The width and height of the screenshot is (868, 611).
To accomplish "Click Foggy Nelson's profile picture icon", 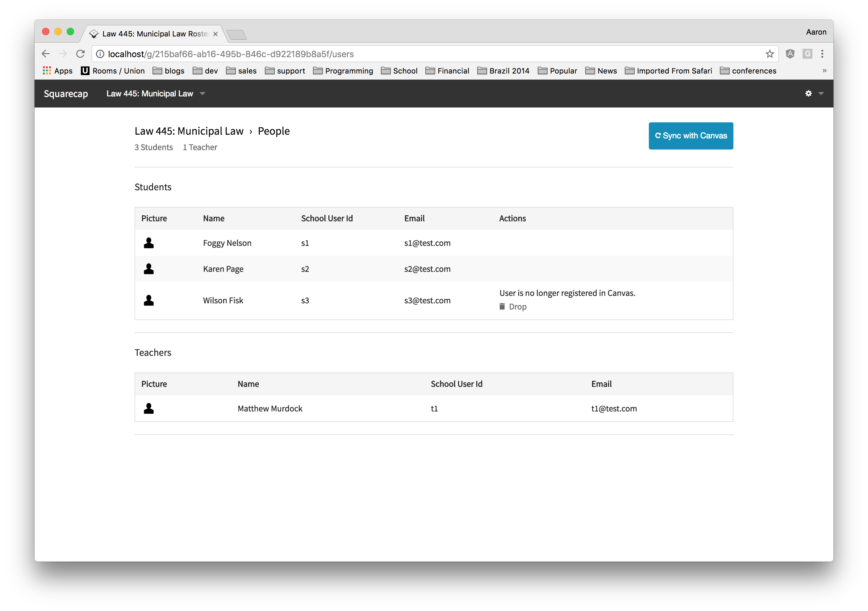I will [x=148, y=243].
